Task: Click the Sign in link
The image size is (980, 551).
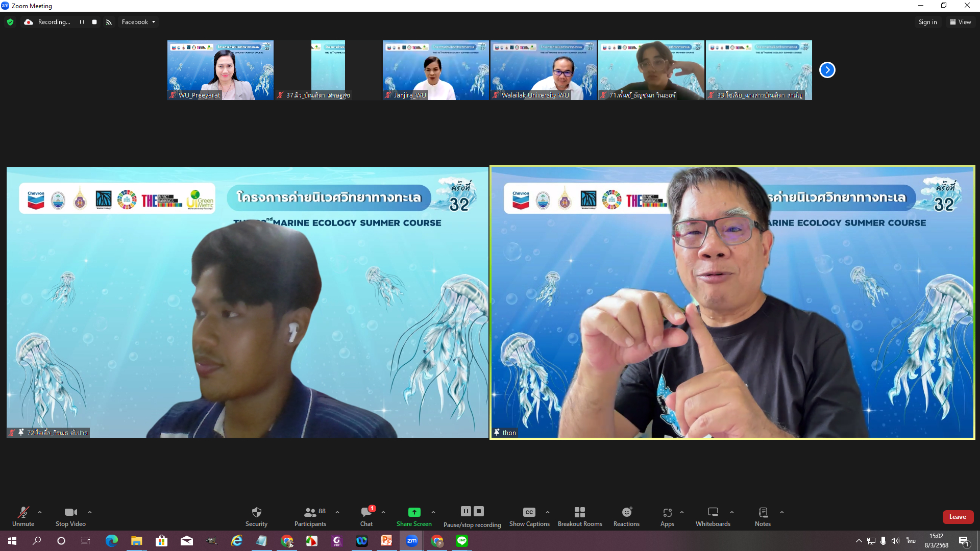Action: pyautogui.click(x=927, y=22)
